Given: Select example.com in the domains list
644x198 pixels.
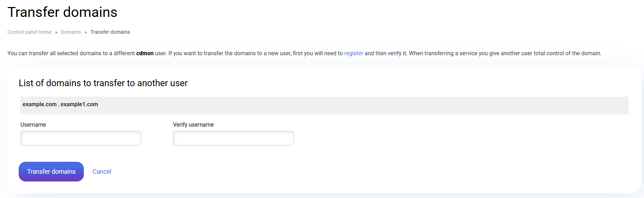Looking at the screenshot, I should (39, 104).
